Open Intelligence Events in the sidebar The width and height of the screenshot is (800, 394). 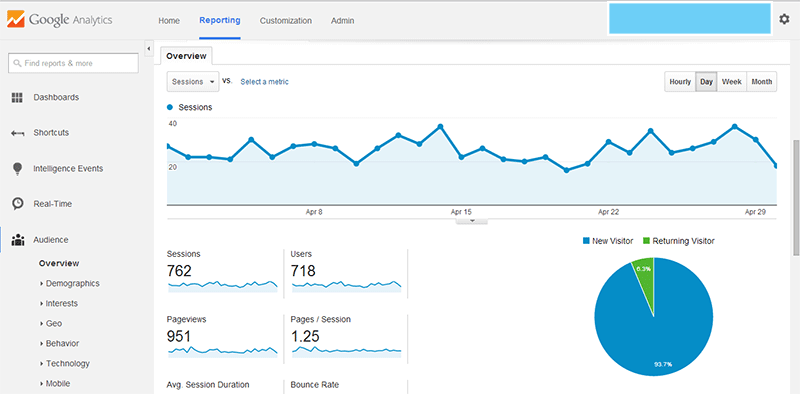[68, 168]
